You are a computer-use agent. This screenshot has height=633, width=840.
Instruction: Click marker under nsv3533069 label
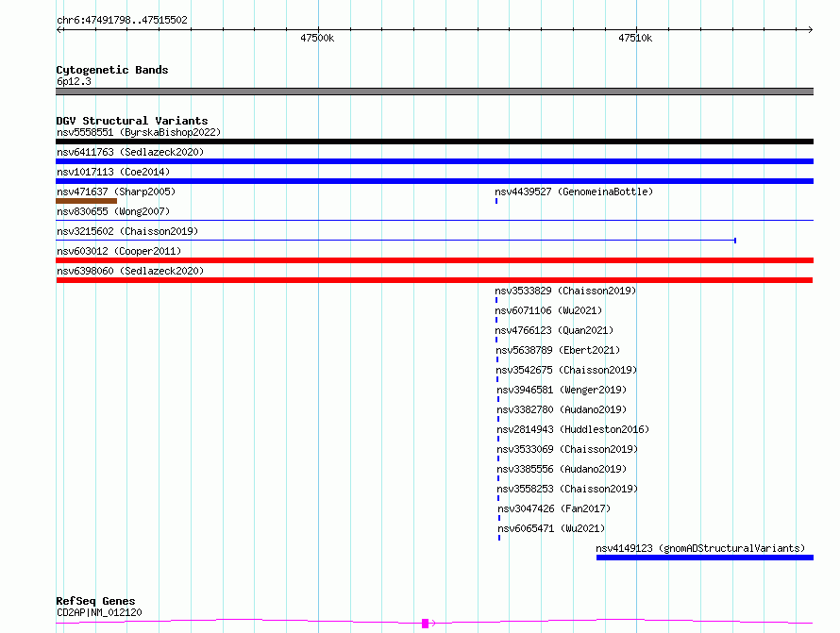point(498,458)
